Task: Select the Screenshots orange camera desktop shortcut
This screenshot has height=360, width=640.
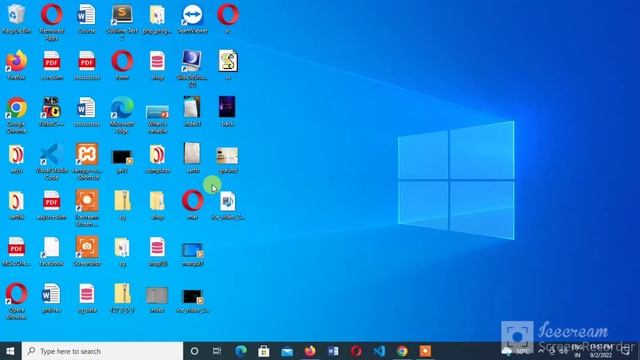Action: tap(87, 251)
